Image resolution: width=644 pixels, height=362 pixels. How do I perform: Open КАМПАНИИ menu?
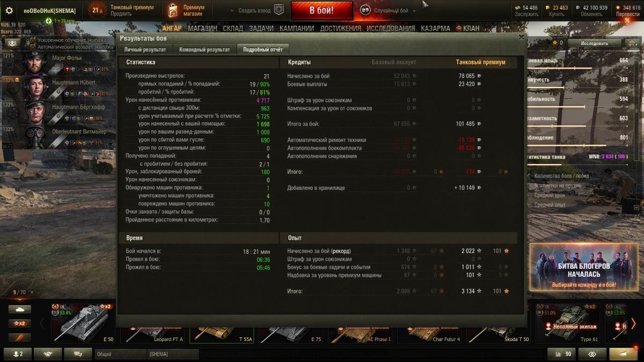pyautogui.click(x=297, y=28)
